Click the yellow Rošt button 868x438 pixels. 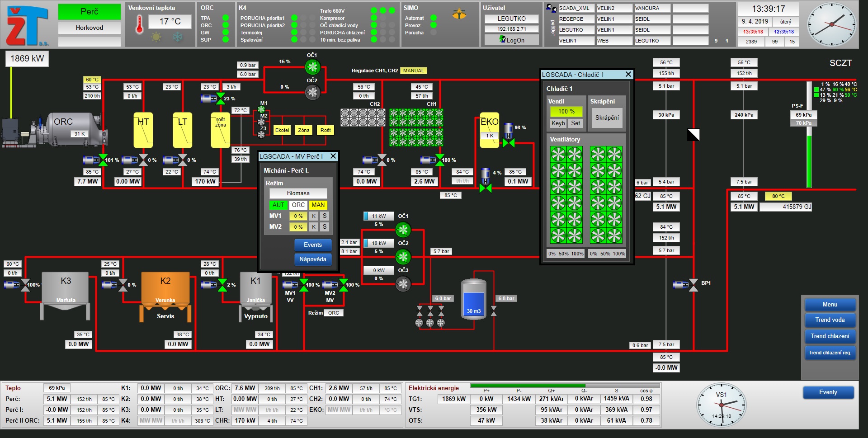point(325,130)
